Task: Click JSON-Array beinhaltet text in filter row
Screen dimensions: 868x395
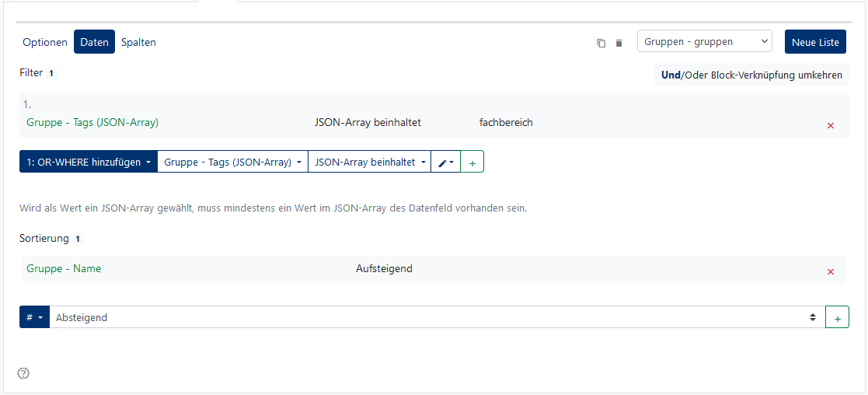Action: pos(368,122)
